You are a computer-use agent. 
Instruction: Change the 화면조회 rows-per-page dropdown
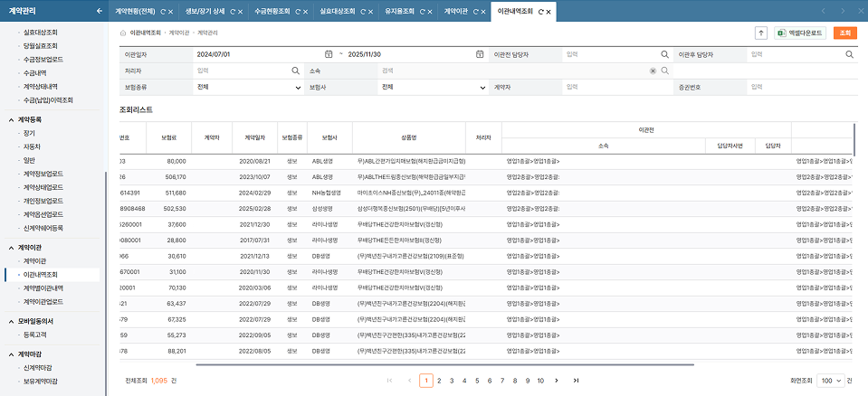[829, 381]
